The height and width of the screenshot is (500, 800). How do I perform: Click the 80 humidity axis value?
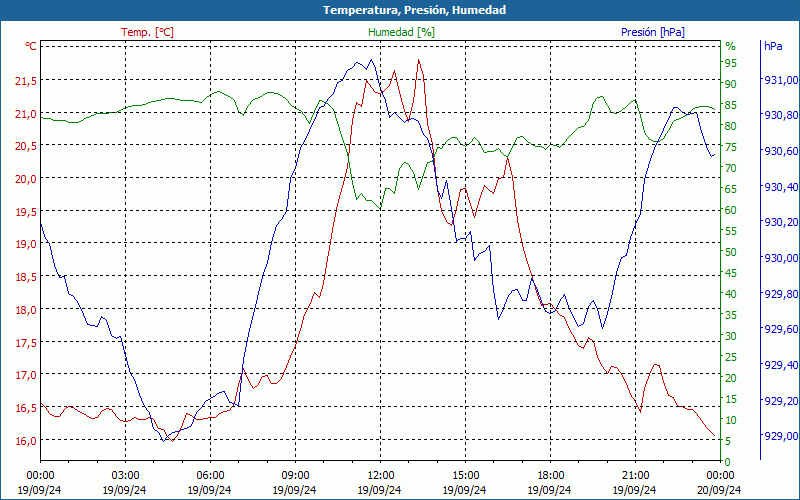731,126
